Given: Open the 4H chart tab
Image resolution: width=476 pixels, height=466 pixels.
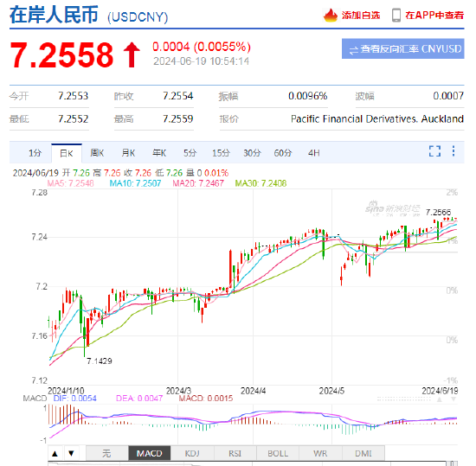Looking at the screenshot, I should point(313,153).
